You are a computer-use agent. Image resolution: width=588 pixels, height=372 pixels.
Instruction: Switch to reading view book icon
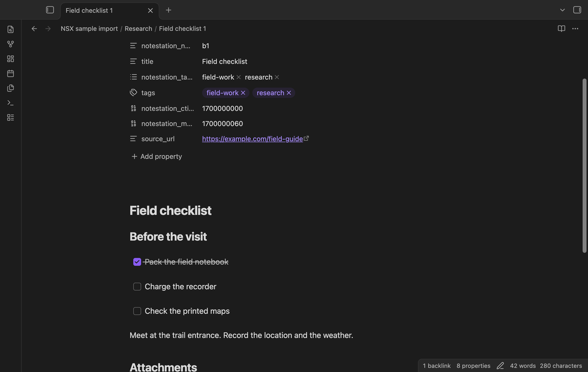pos(562,28)
